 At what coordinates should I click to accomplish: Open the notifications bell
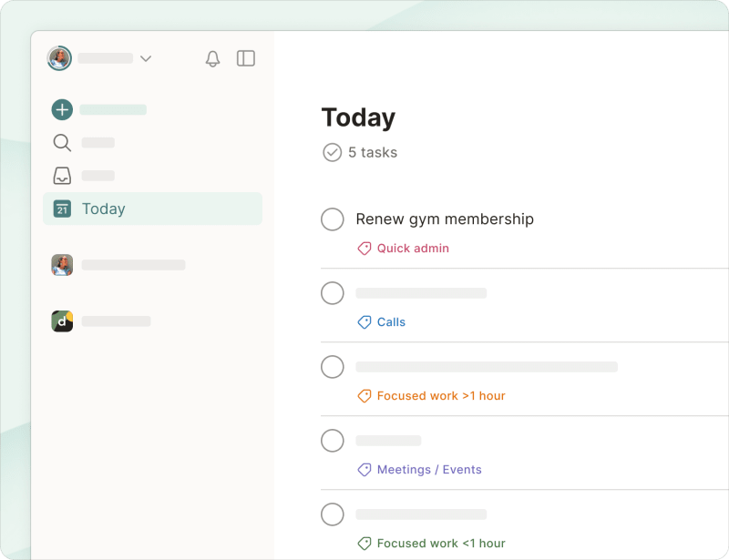point(212,58)
